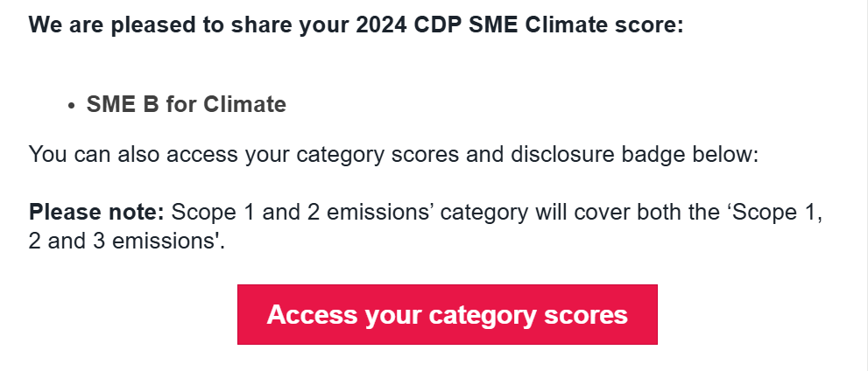Screen dimensions: 868x371
Task: Click the words category scores in the paragraph
Action: [x=378, y=154]
